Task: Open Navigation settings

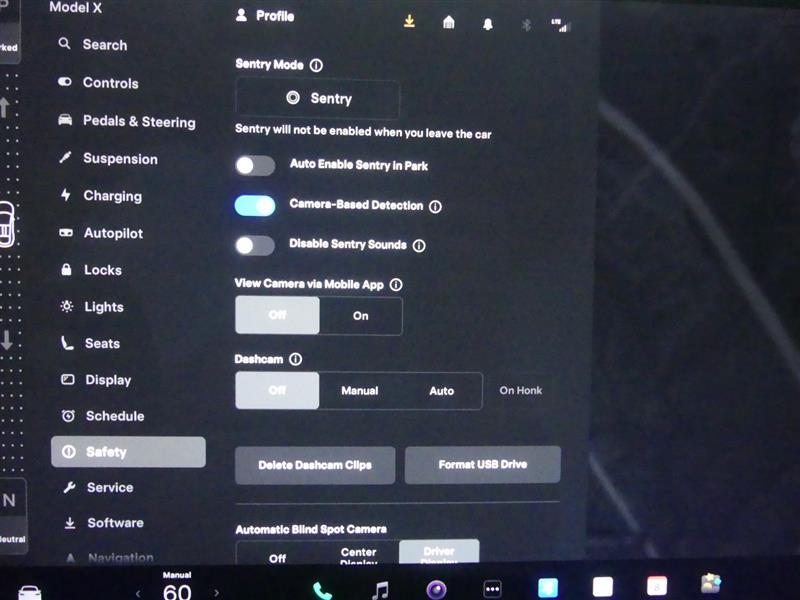Action: (110, 558)
